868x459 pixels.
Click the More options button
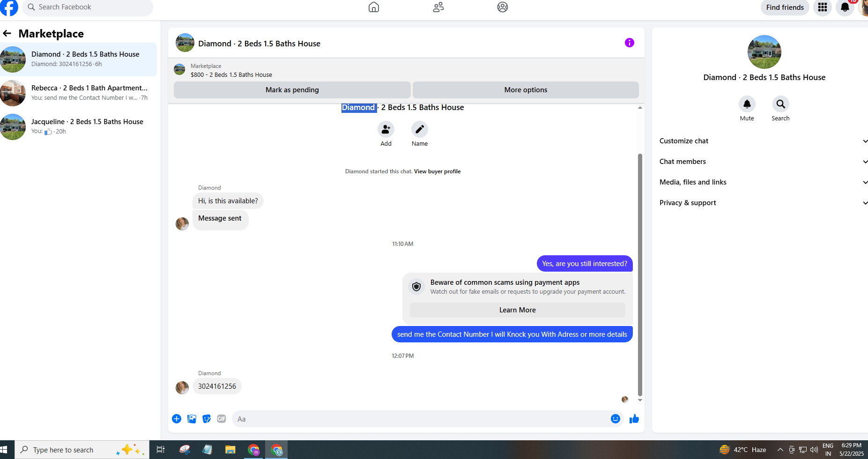tap(526, 90)
